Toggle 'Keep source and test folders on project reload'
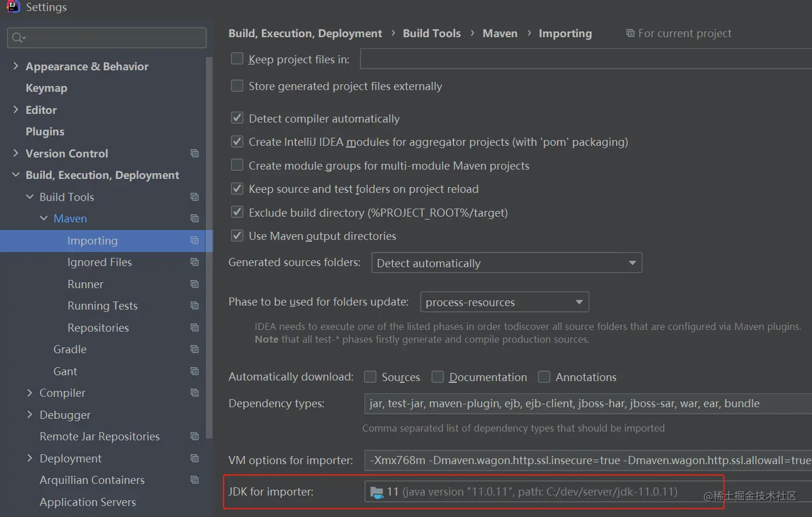The width and height of the screenshot is (812, 517). 237,189
